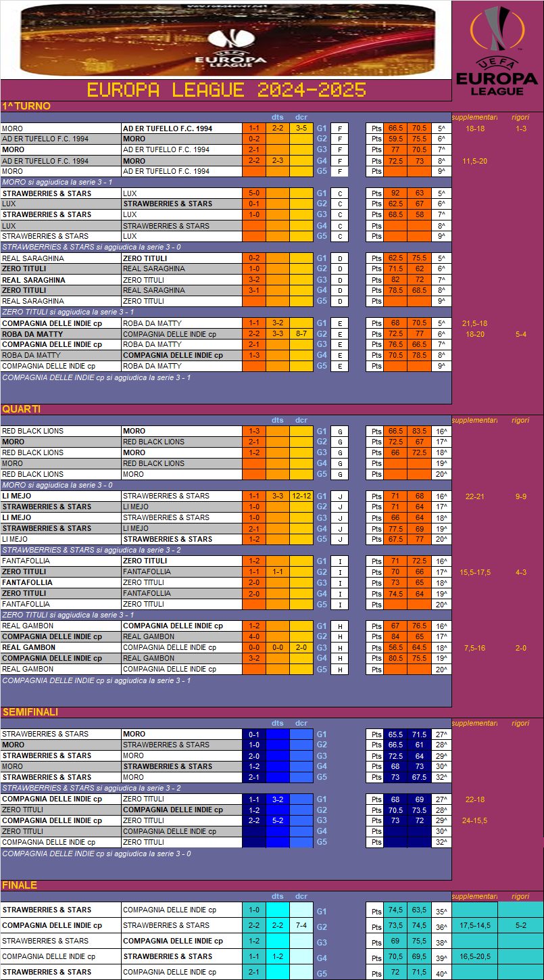Click the 21,5-18 supplementari value
Screen dimensions: 544x980
click(475, 323)
